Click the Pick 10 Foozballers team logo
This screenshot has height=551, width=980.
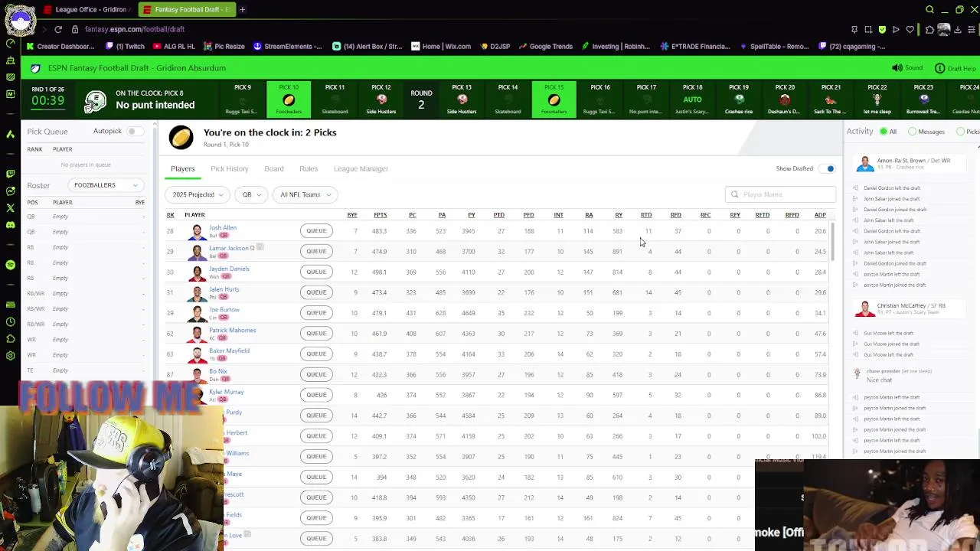[x=289, y=99]
